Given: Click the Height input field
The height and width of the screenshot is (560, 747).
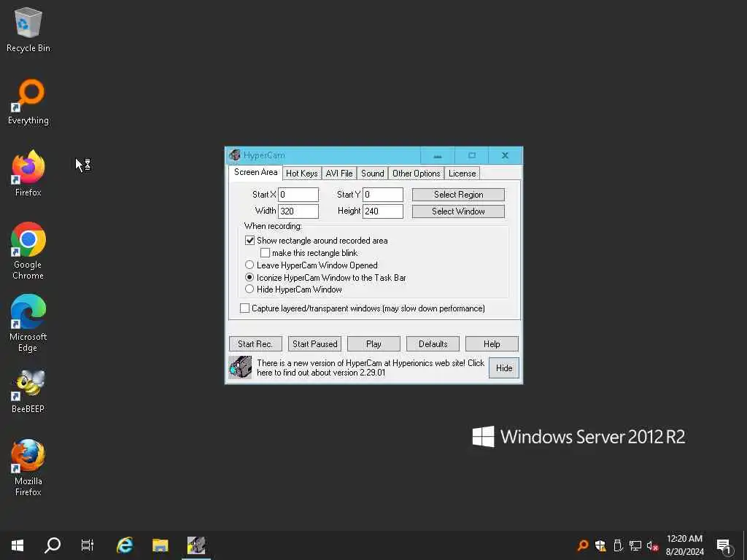Looking at the screenshot, I should point(383,211).
